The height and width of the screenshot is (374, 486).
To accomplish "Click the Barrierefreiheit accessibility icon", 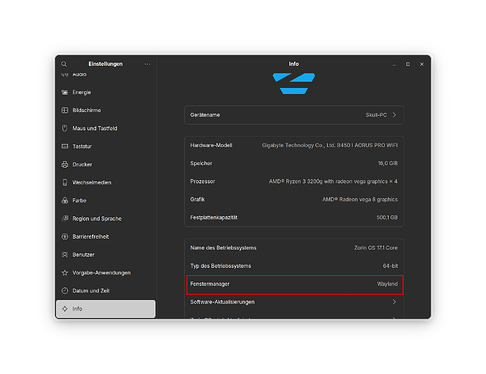I will click(x=65, y=237).
